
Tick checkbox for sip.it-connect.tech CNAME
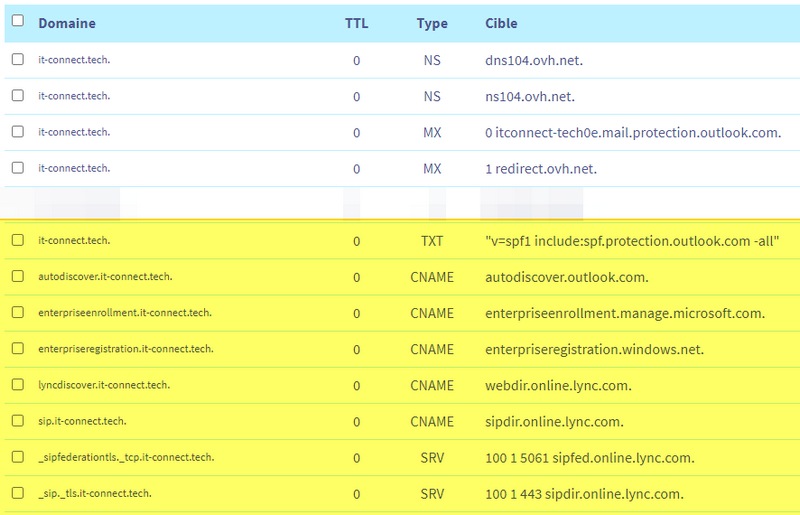tap(17, 421)
